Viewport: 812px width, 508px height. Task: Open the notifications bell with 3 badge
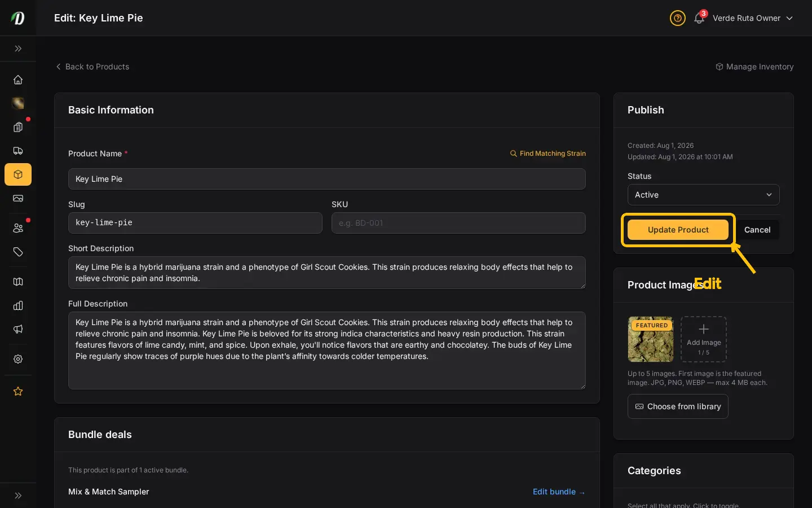[700, 17]
